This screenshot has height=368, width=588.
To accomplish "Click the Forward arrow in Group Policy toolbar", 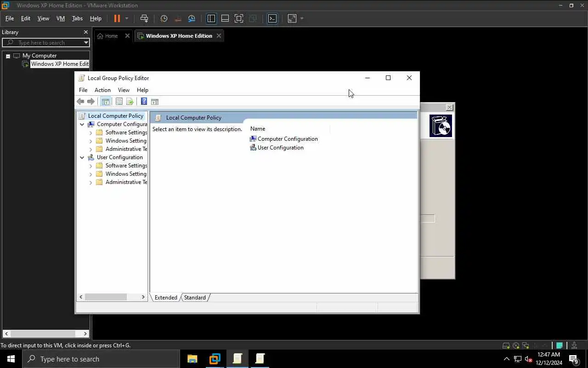I will pos(91,102).
